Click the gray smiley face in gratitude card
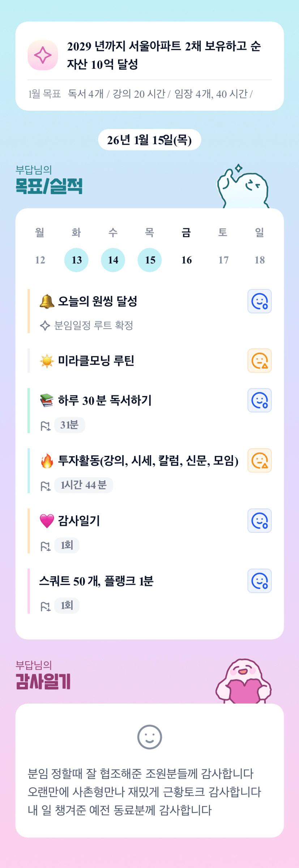Image resolution: width=299 pixels, height=868 pixels. (x=149, y=737)
